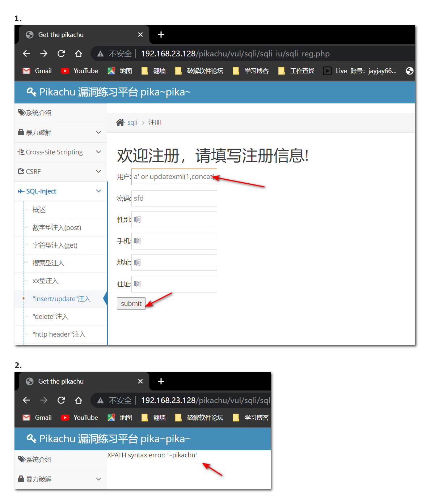Open the 工作查找 bookmark folder
Screen dimensions: 430x504
[x=296, y=71]
